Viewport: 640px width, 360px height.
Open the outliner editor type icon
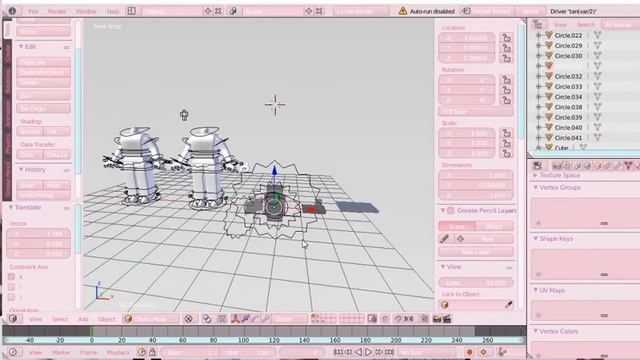point(538,25)
